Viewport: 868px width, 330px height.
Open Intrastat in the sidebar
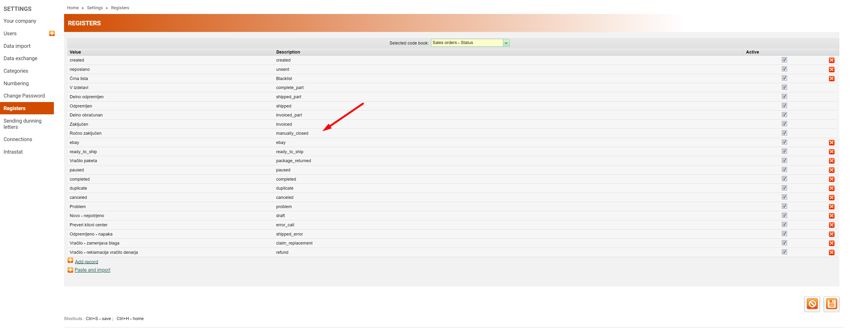pyautogui.click(x=13, y=152)
